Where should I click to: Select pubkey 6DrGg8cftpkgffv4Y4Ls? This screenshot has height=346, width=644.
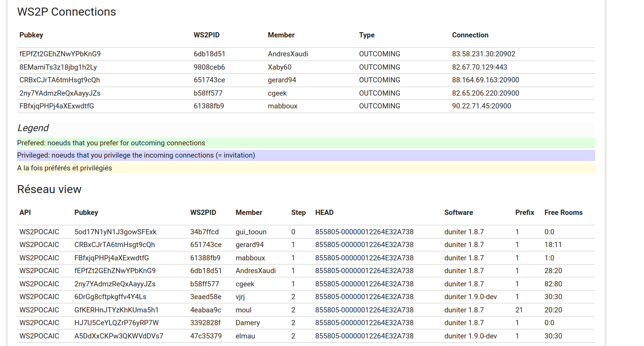click(110, 297)
